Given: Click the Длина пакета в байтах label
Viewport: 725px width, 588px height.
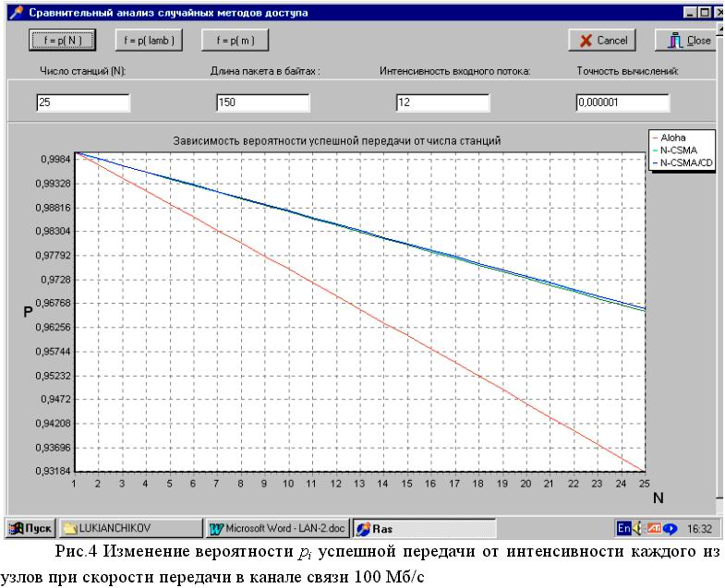Looking at the screenshot, I should (265, 71).
